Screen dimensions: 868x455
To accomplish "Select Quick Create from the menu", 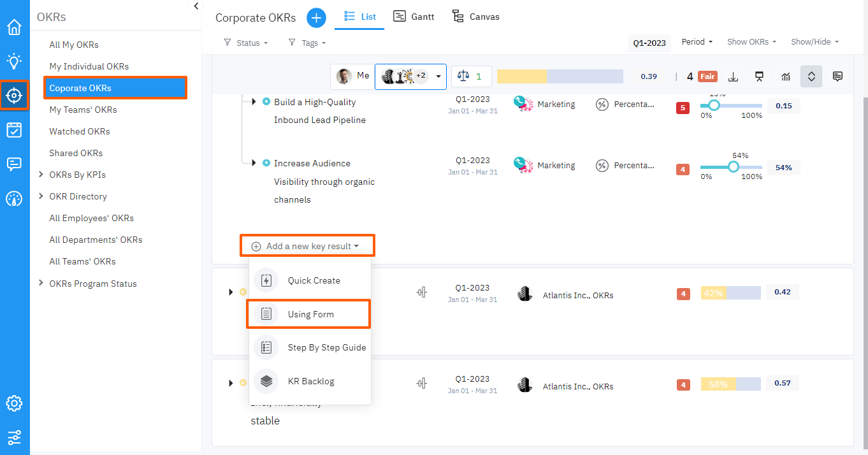I will click(314, 280).
